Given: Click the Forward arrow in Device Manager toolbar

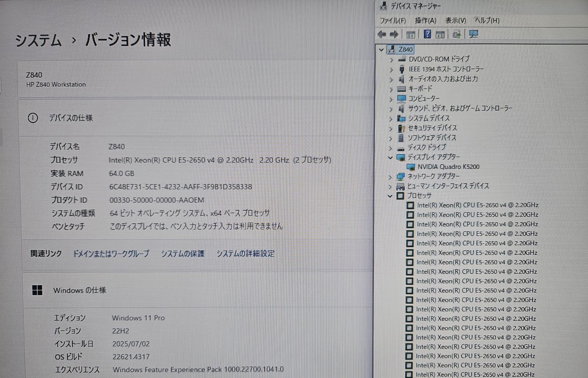Looking at the screenshot, I should pos(394,35).
